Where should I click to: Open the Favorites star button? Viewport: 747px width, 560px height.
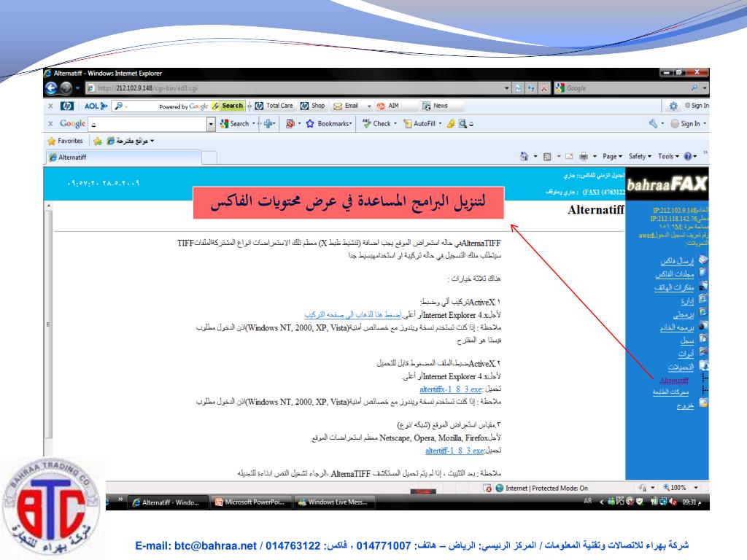pyautogui.click(x=65, y=141)
